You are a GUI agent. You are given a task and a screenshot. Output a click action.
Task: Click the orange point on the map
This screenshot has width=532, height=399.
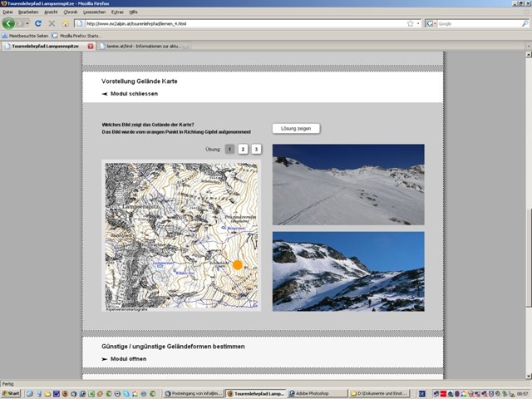(x=237, y=264)
